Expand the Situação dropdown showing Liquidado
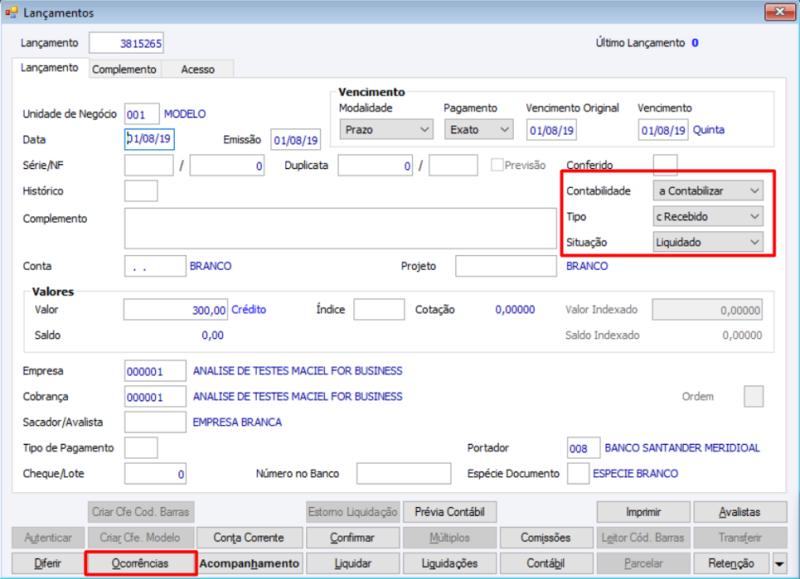The height and width of the screenshot is (579, 800). coord(708,242)
